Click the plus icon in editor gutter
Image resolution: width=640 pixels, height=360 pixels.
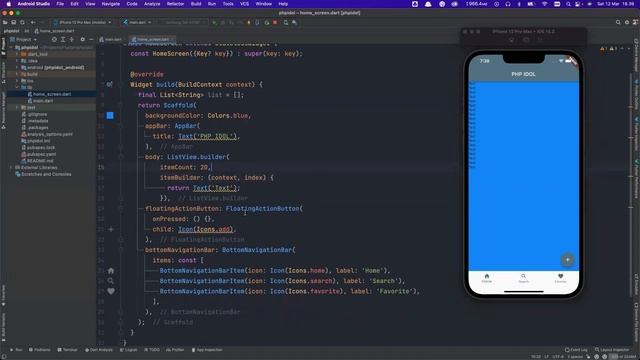[111, 229]
